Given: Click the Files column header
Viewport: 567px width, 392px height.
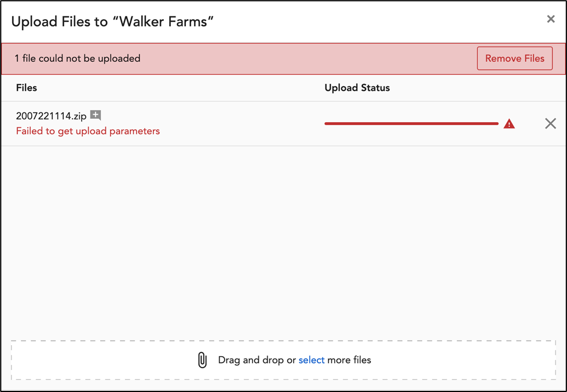Looking at the screenshot, I should [27, 88].
